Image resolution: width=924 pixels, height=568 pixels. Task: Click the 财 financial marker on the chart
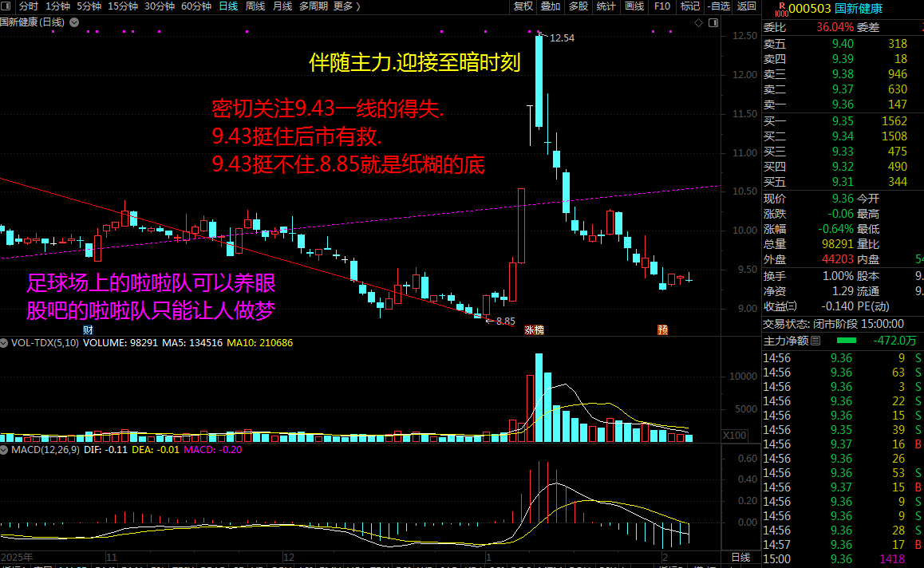click(88, 330)
